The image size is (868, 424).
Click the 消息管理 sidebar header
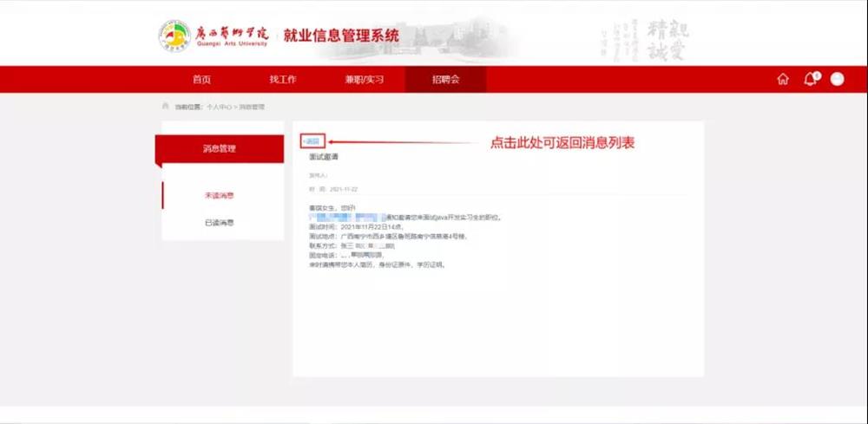[219, 148]
